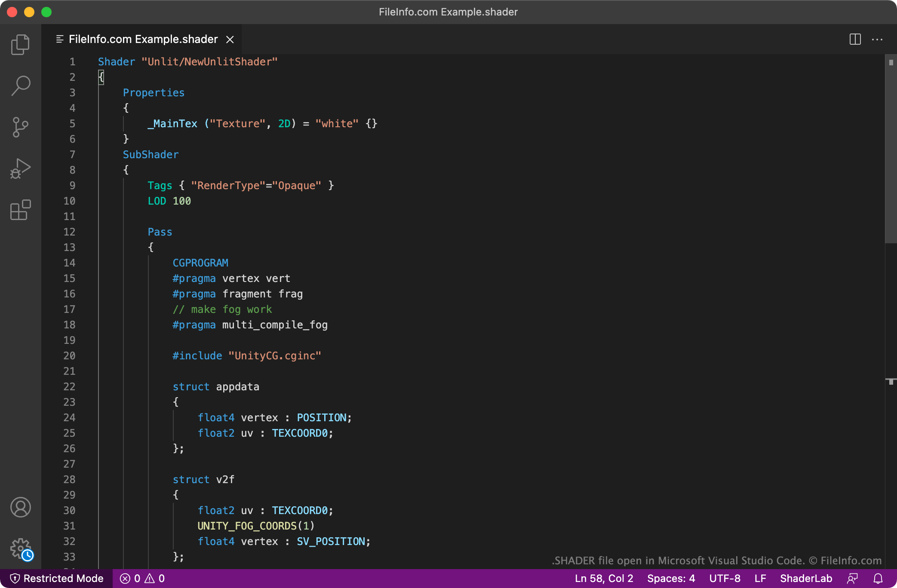
Task: Click _MainTex on line 5
Action: (x=172, y=124)
